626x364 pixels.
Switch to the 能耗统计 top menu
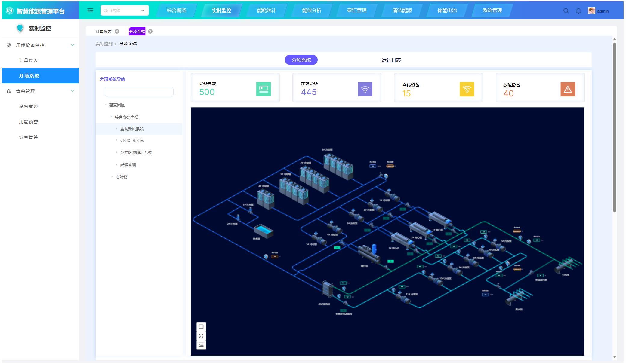266,11
